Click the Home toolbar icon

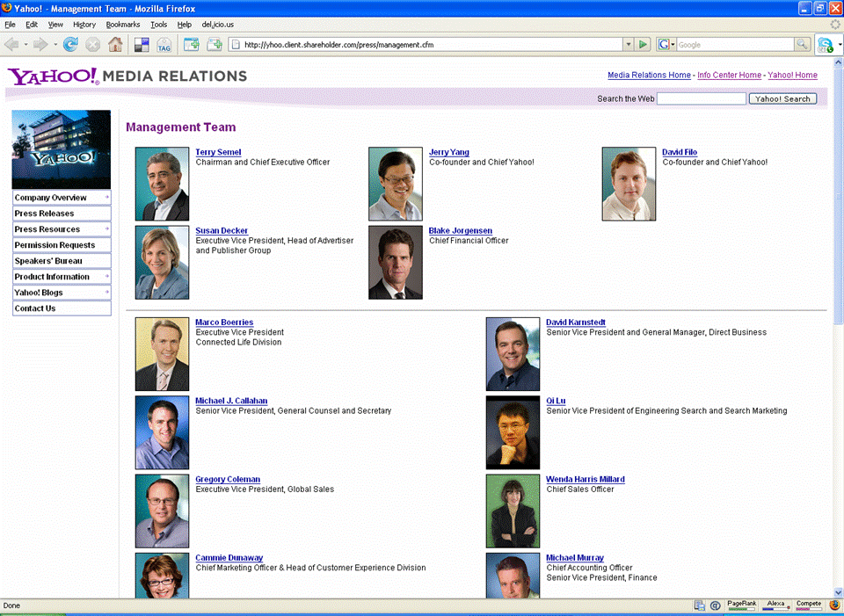coord(115,44)
